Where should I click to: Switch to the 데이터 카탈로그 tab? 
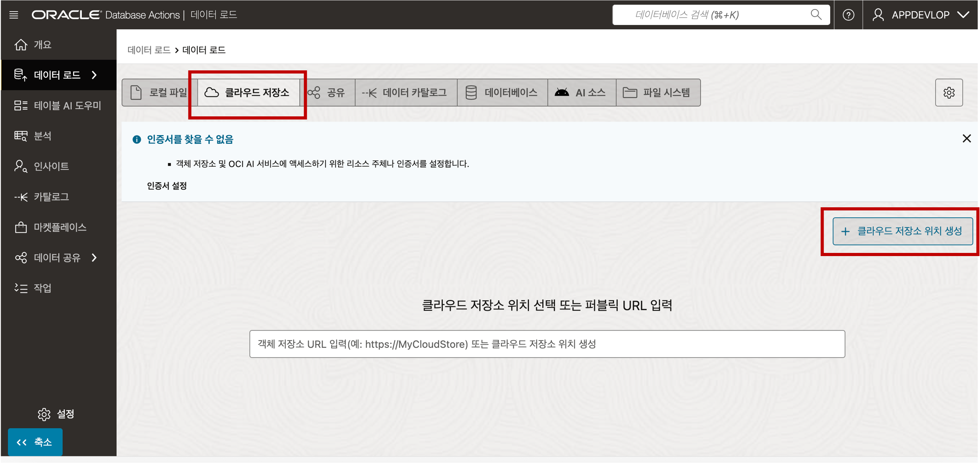tap(406, 92)
